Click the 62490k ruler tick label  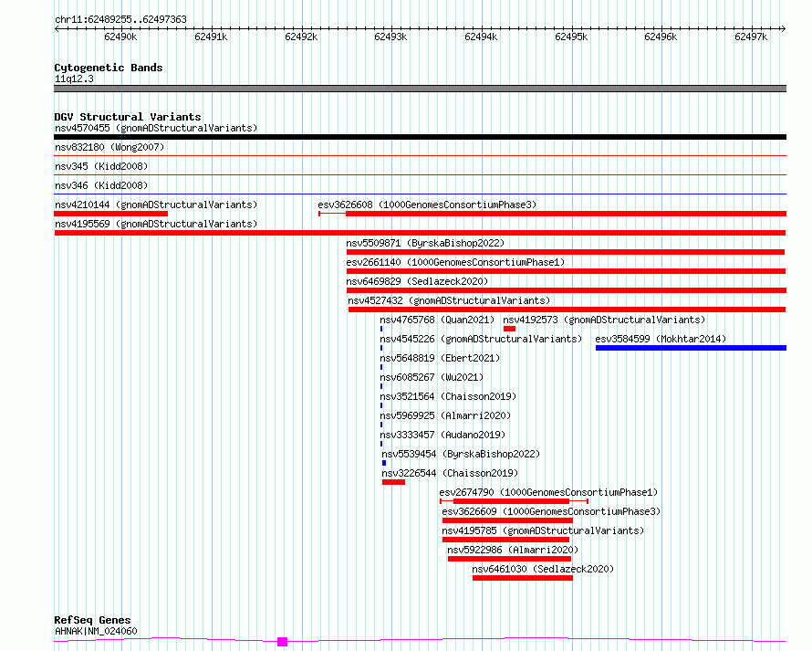[120, 37]
